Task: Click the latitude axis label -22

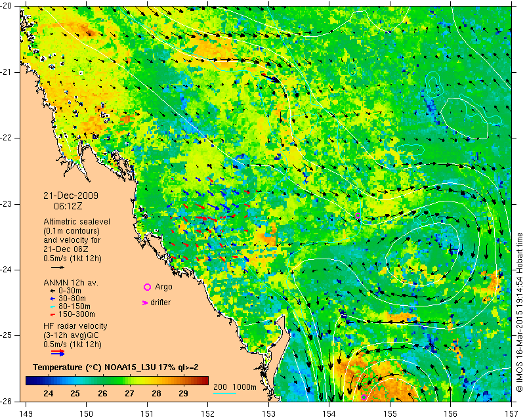Action: pyautogui.click(x=7, y=138)
